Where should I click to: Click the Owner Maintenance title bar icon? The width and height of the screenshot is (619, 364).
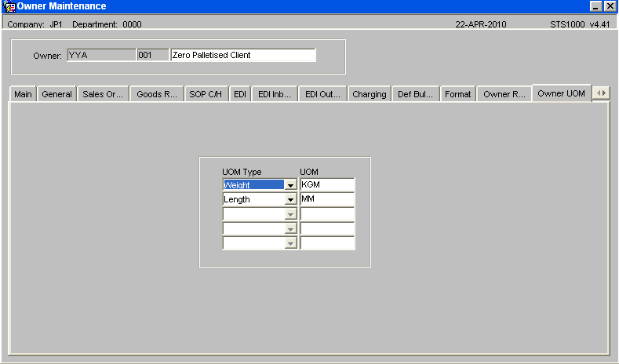click(9, 6)
